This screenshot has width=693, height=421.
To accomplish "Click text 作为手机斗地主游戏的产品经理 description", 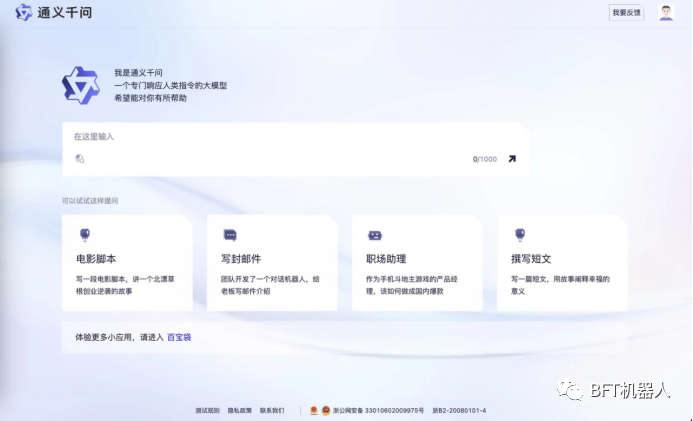I will point(411,285).
